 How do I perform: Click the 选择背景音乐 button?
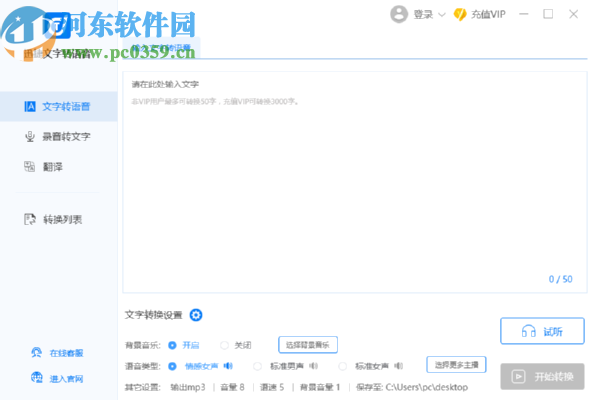click(x=308, y=345)
